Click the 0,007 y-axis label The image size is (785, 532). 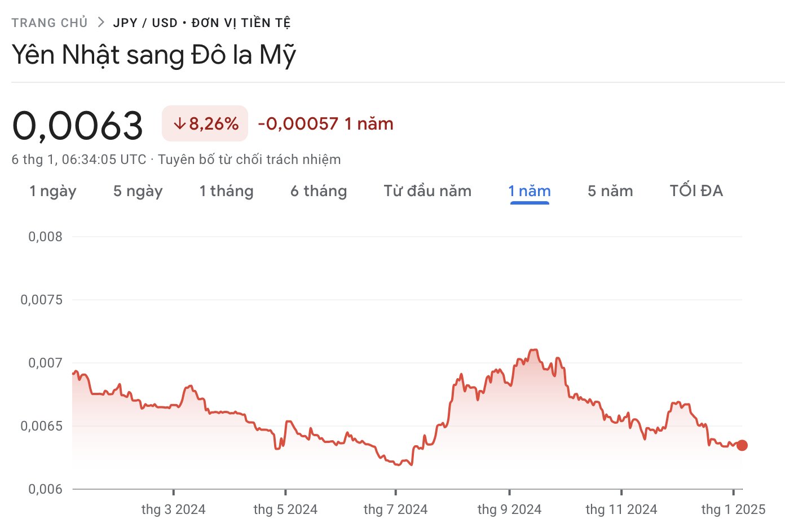click(x=46, y=363)
